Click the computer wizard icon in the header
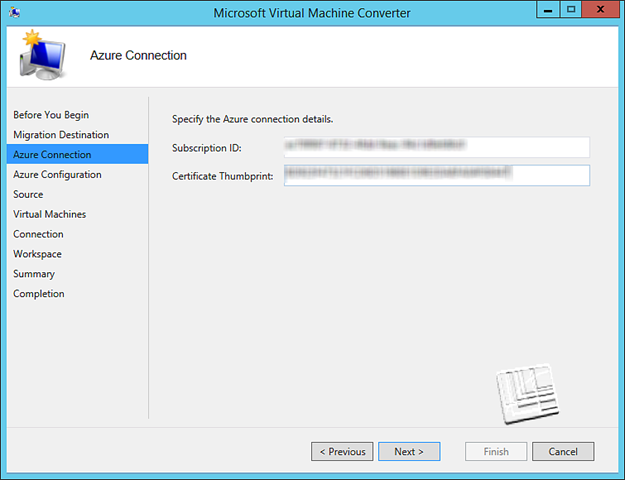The width and height of the screenshot is (625, 480). pyautogui.click(x=42, y=55)
